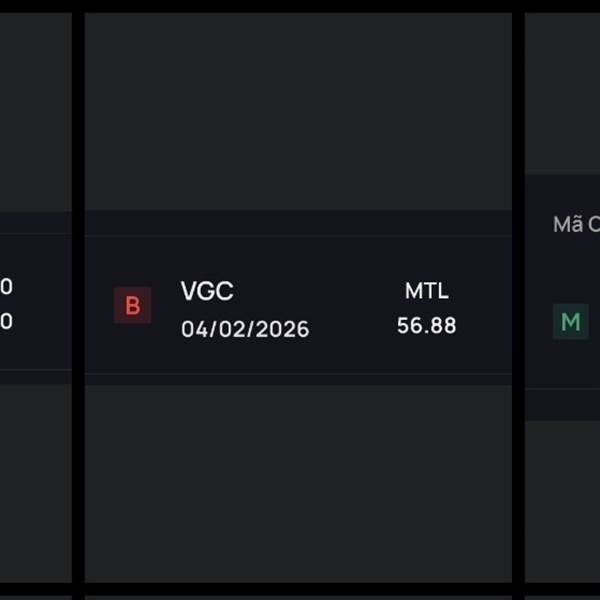Click the 04/02/2026 order date

click(x=245, y=329)
